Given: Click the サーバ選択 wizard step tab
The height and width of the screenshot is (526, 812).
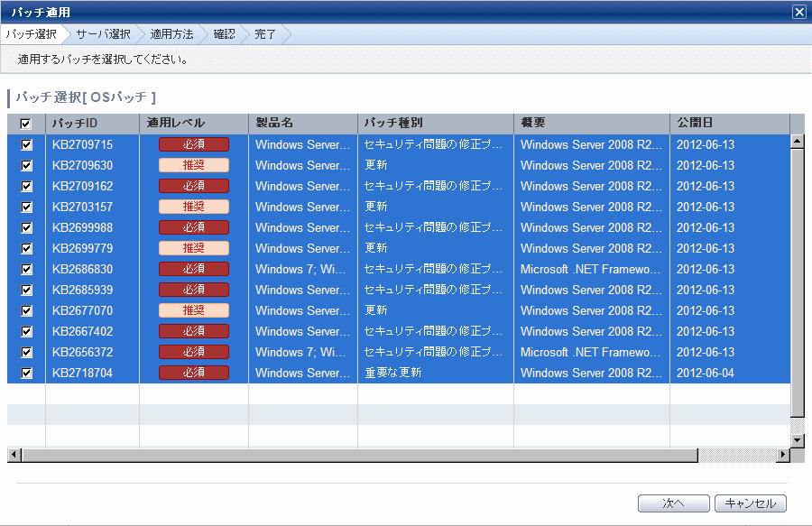Looking at the screenshot, I should click(x=104, y=34).
